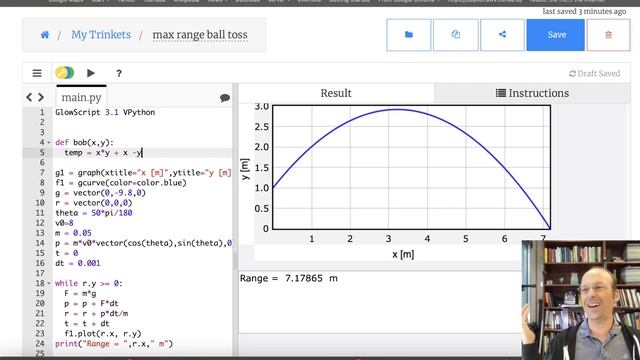Click the line 'dt = 0.001'
The image size is (640, 360).
pos(78,263)
